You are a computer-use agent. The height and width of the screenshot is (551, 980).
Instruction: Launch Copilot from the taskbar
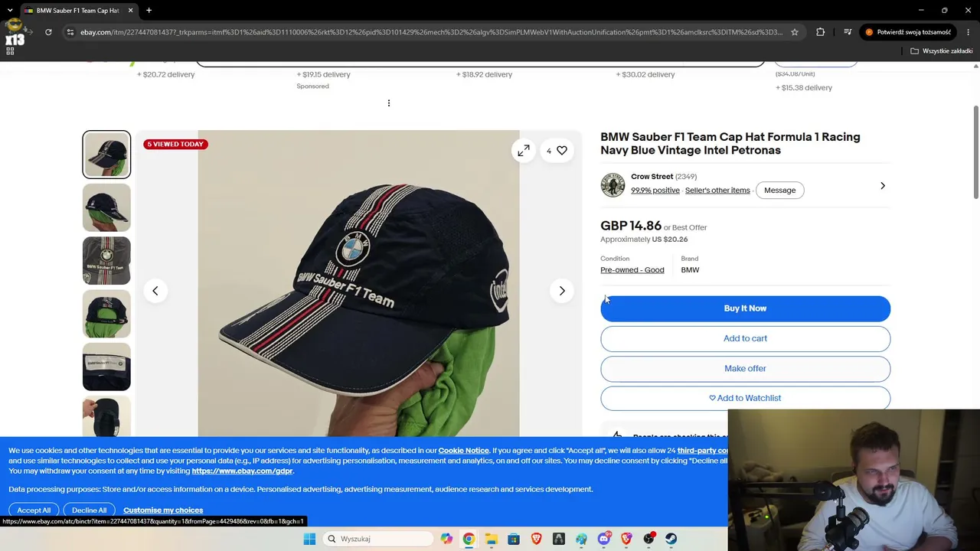tap(446, 539)
